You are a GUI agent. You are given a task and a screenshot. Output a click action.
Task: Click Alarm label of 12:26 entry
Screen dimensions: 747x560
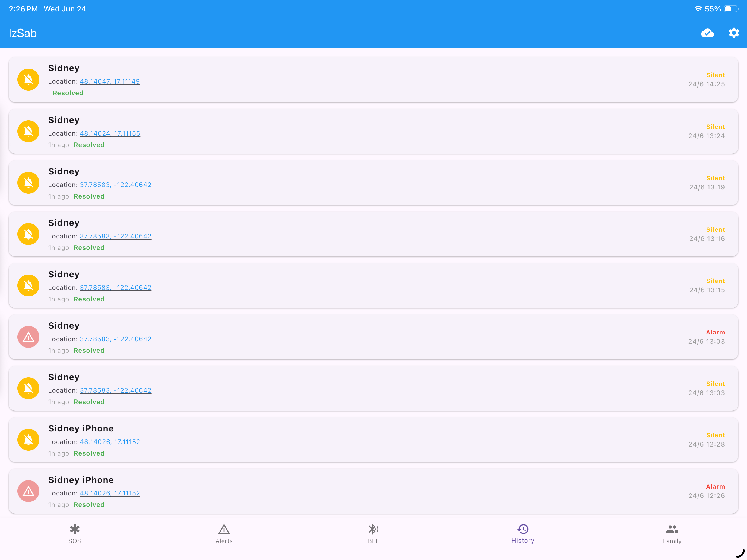point(715,486)
